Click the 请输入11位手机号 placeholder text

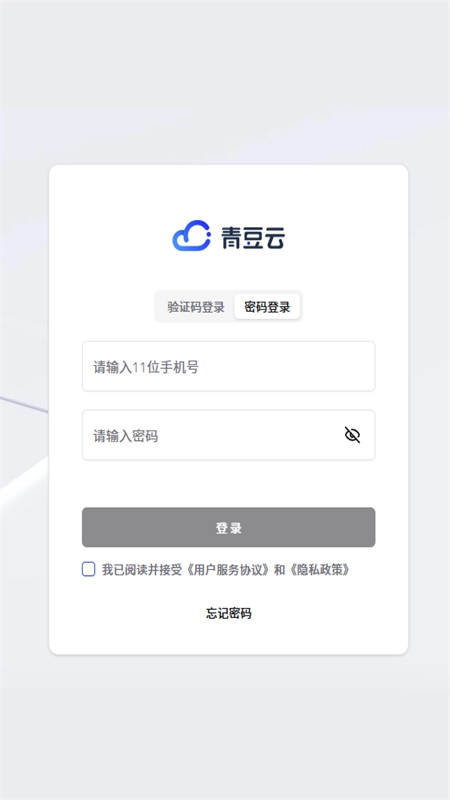click(x=146, y=367)
